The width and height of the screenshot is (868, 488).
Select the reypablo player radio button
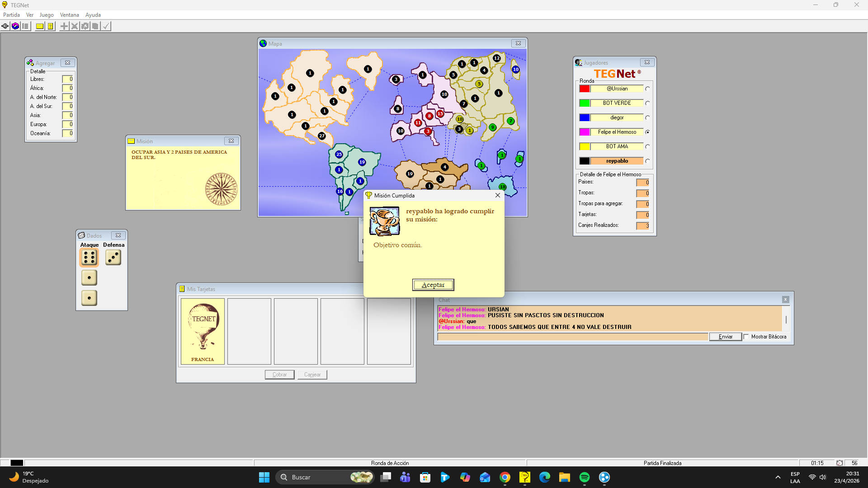[647, 161]
